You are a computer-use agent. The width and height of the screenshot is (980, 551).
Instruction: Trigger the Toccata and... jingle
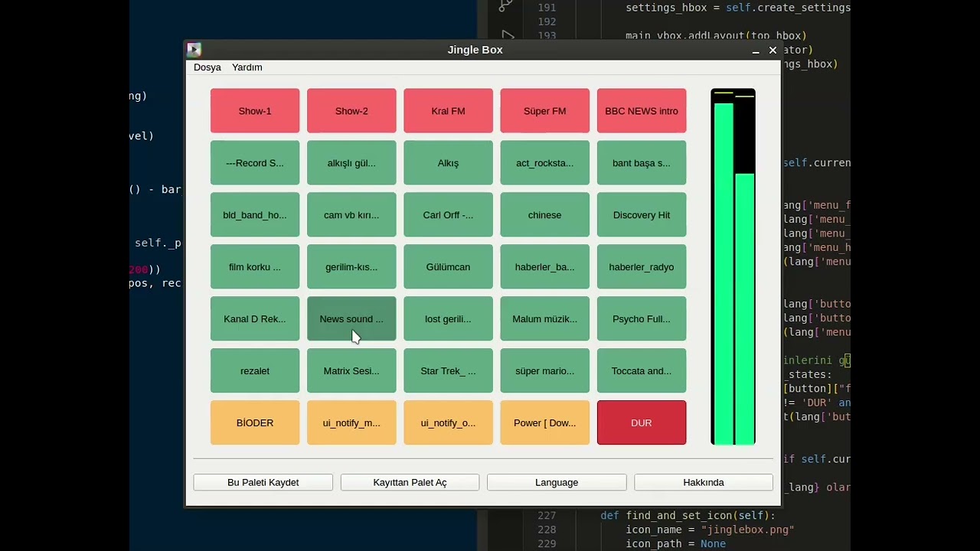click(642, 371)
